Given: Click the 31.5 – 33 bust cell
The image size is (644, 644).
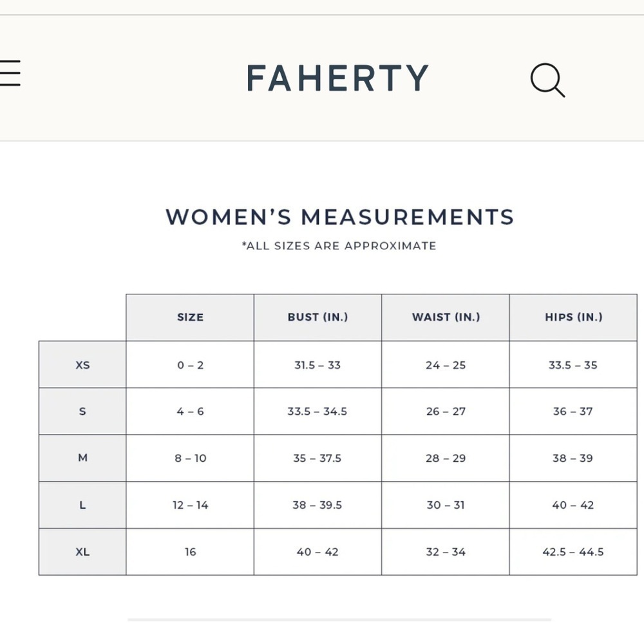Looking at the screenshot, I should 317,365.
